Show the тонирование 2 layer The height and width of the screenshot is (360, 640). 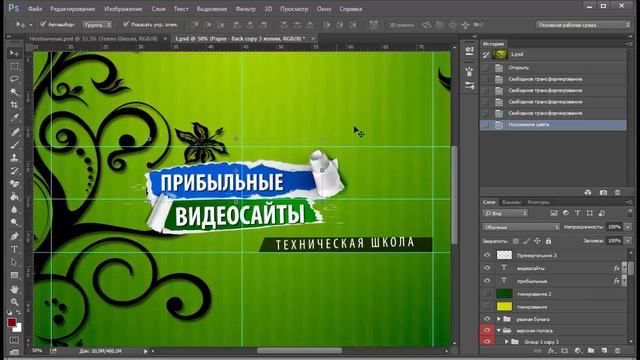pos(487,293)
